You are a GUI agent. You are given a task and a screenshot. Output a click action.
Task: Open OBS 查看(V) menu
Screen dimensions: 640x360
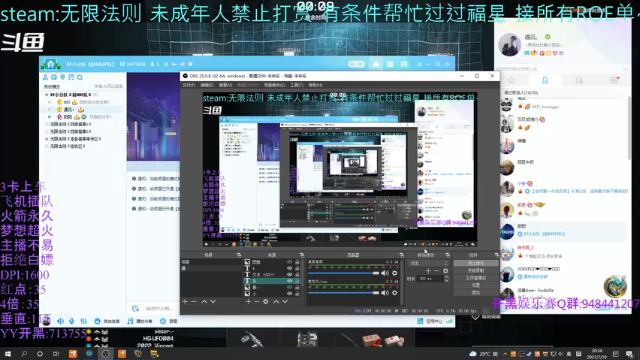[225, 85]
